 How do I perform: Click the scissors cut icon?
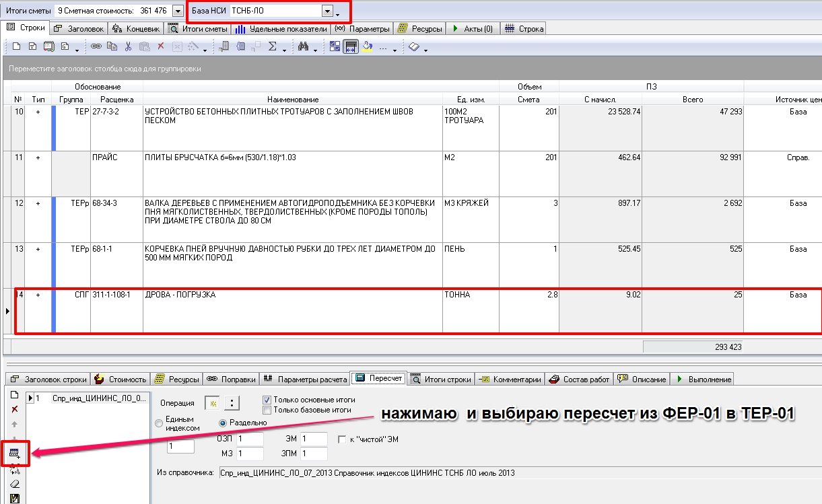[x=128, y=46]
